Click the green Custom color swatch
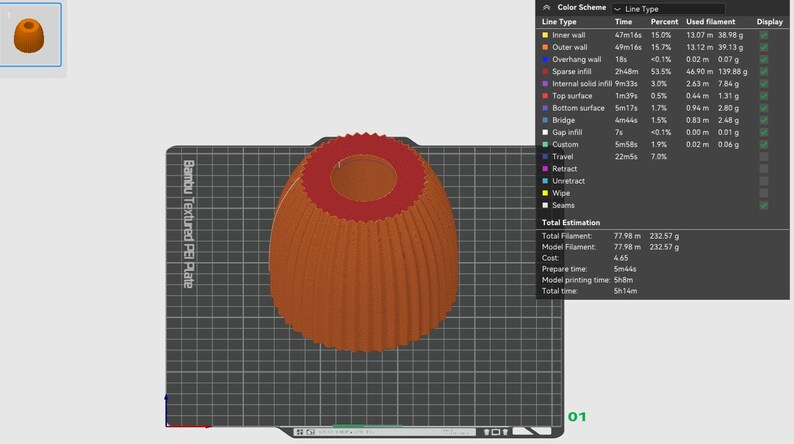The height and width of the screenshot is (444, 794). pos(545,144)
